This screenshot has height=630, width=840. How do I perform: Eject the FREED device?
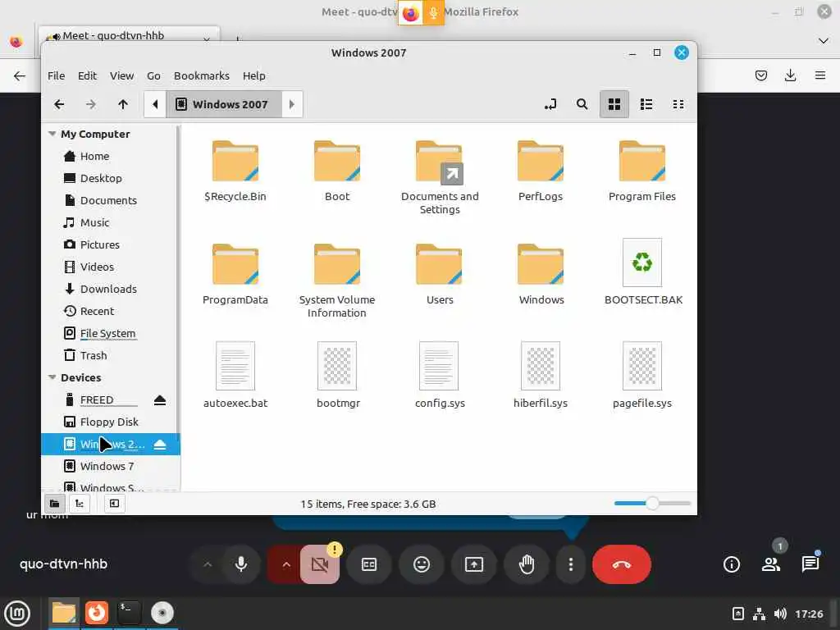160,400
